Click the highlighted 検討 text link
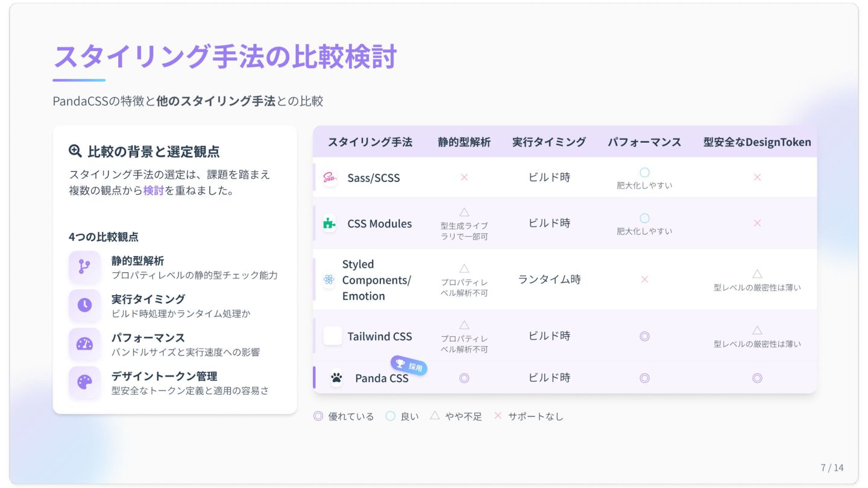This screenshot has width=868, height=488. coord(154,191)
